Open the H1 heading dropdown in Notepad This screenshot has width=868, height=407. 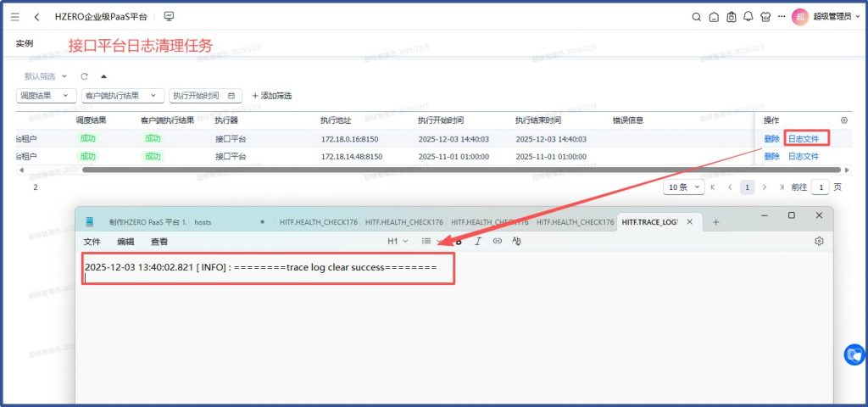pyautogui.click(x=398, y=241)
